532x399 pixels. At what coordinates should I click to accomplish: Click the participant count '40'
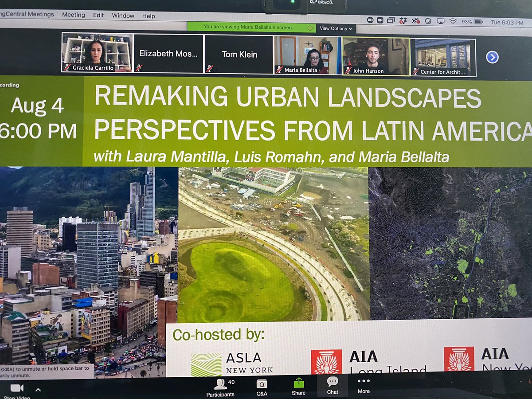click(231, 382)
